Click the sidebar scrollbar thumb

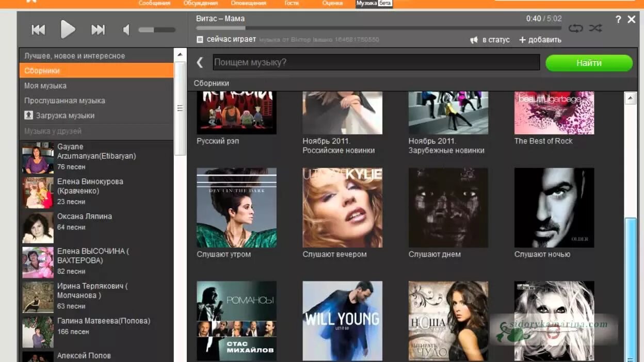[180, 108]
